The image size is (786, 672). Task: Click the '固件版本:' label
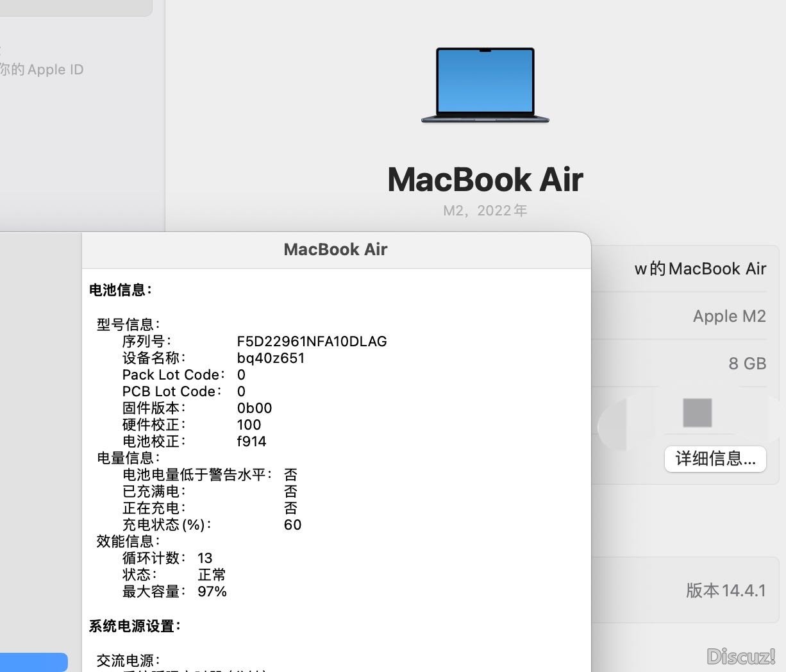(x=155, y=408)
